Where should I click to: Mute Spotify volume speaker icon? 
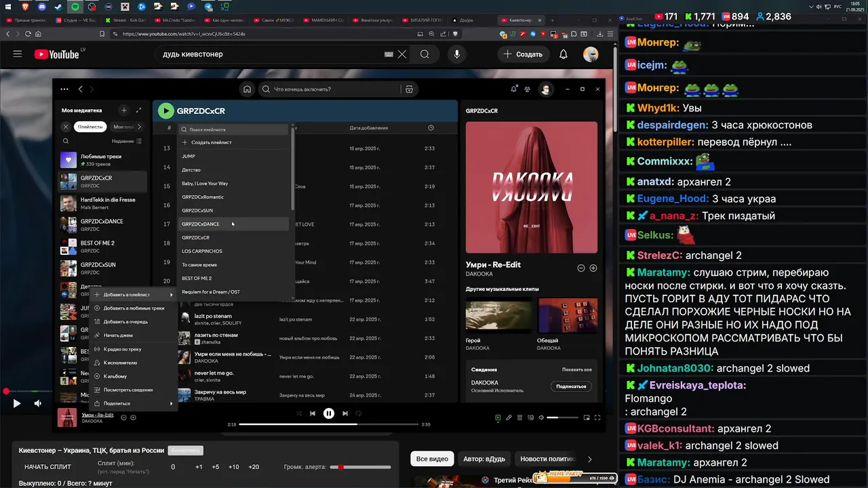540,418
